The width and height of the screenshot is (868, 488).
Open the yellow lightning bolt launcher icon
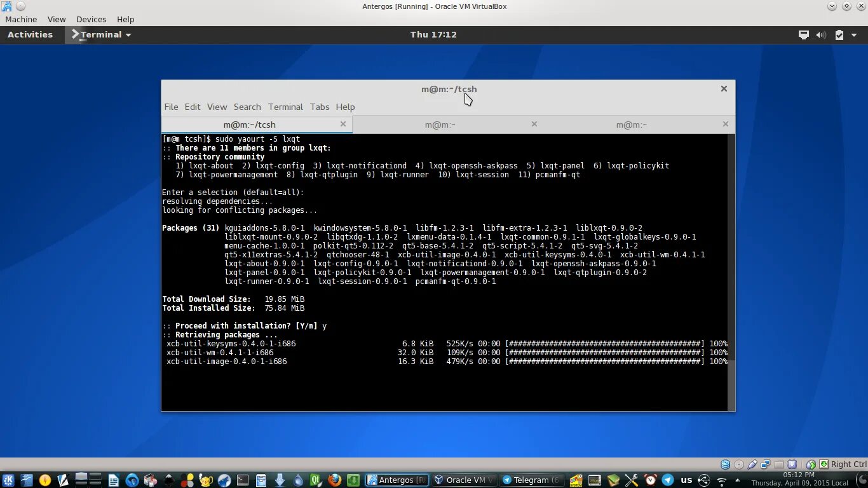point(44,480)
